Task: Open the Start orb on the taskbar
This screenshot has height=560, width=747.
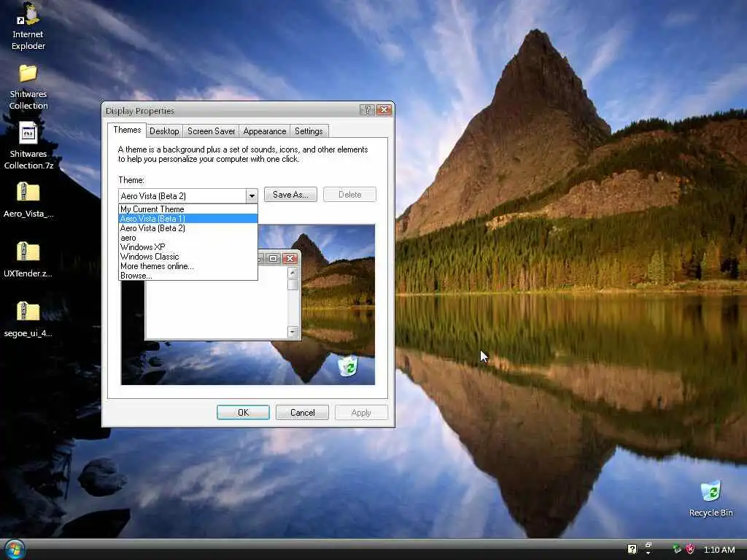Action: coord(14,550)
